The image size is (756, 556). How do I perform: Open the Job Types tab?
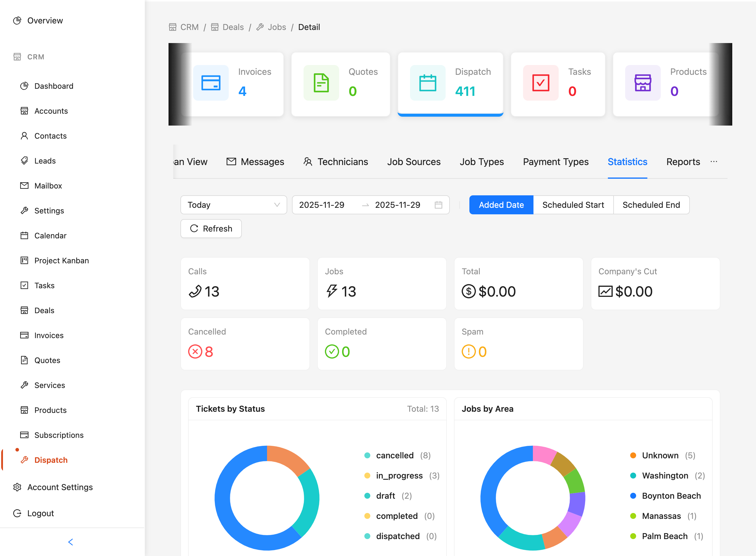[482, 161]
